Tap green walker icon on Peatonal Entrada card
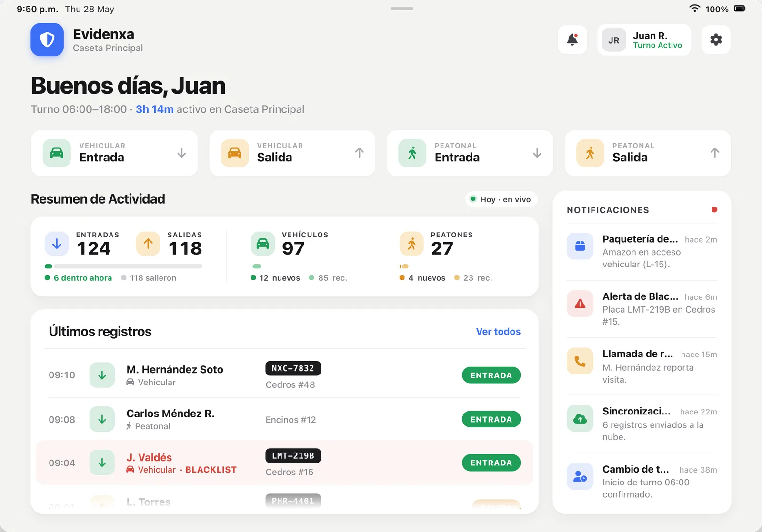 pos(412,153)
